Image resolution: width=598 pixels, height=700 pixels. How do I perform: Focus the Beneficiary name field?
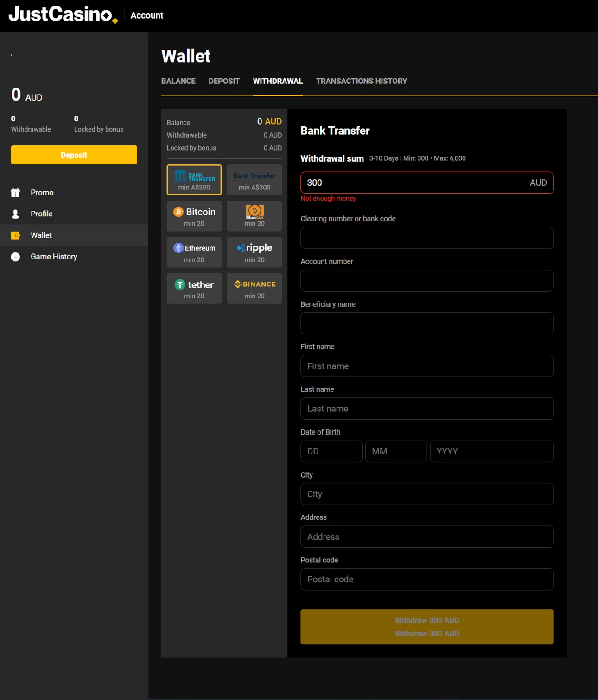point(427,323)
